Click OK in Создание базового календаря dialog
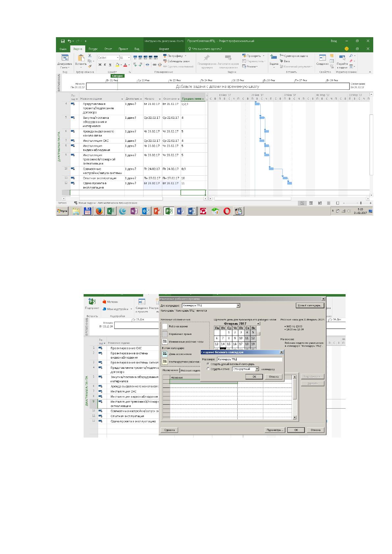 tap(254, 377)
